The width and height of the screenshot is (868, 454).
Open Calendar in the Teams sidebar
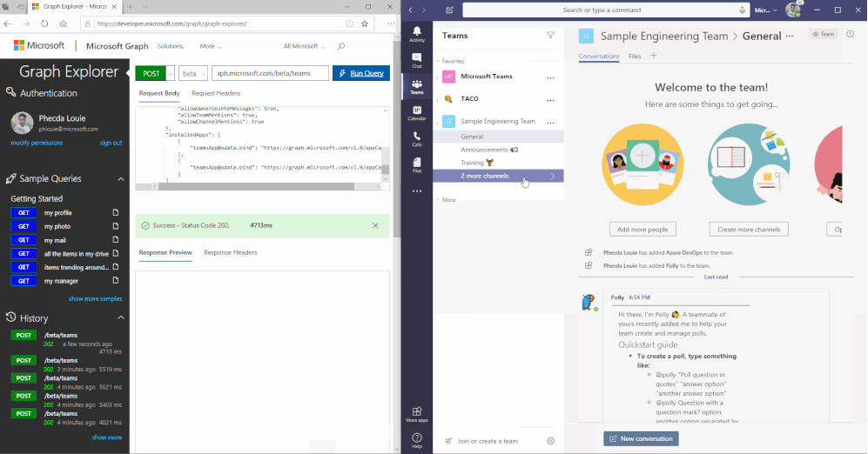tap(417, 112)
